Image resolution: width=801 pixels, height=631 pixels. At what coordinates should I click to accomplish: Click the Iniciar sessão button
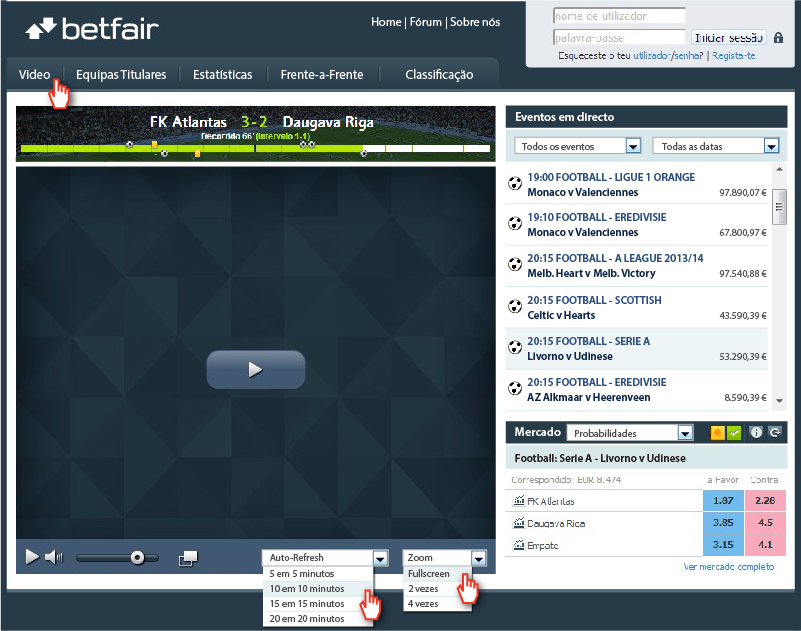click(x=728, y=37)
